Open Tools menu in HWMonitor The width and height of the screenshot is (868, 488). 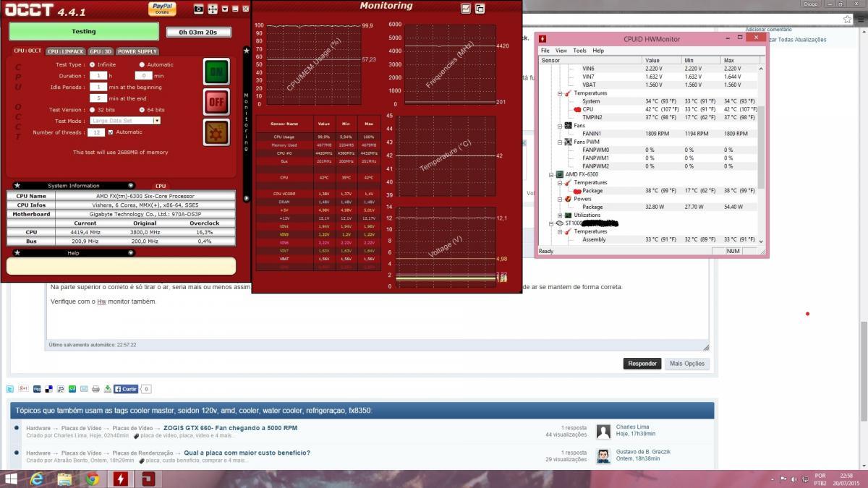coord(580,51)
